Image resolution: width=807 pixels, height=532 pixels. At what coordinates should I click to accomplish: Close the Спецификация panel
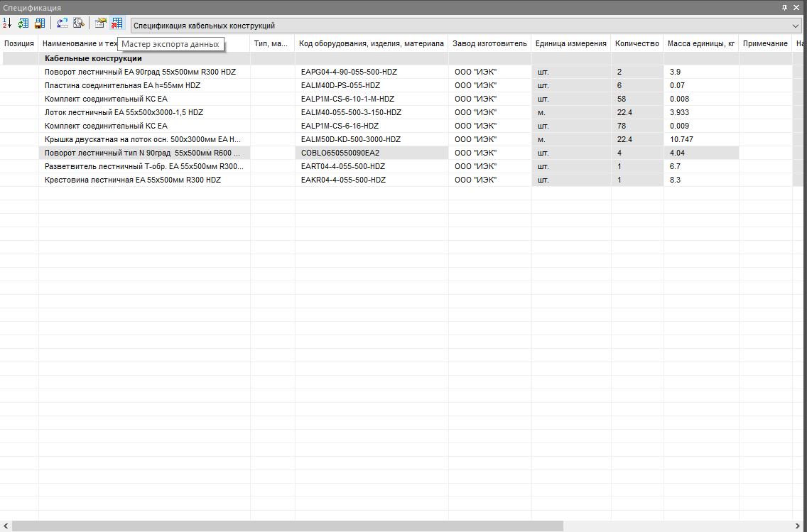(x=796, y=8)
